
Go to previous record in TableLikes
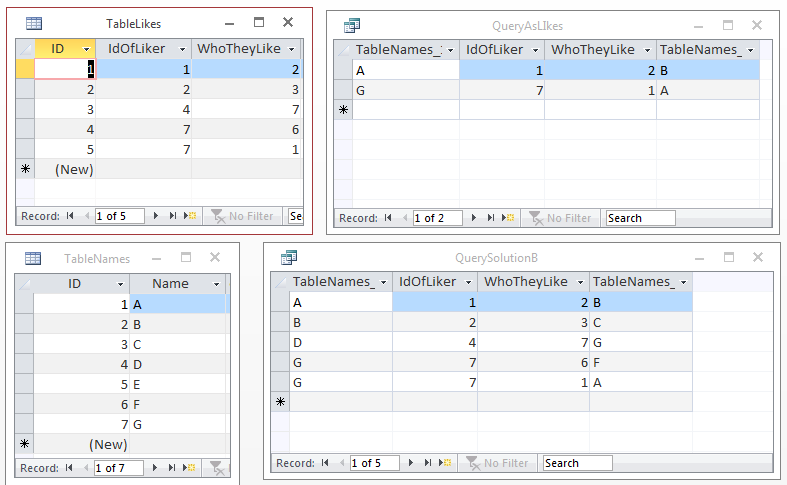[86, 216]
